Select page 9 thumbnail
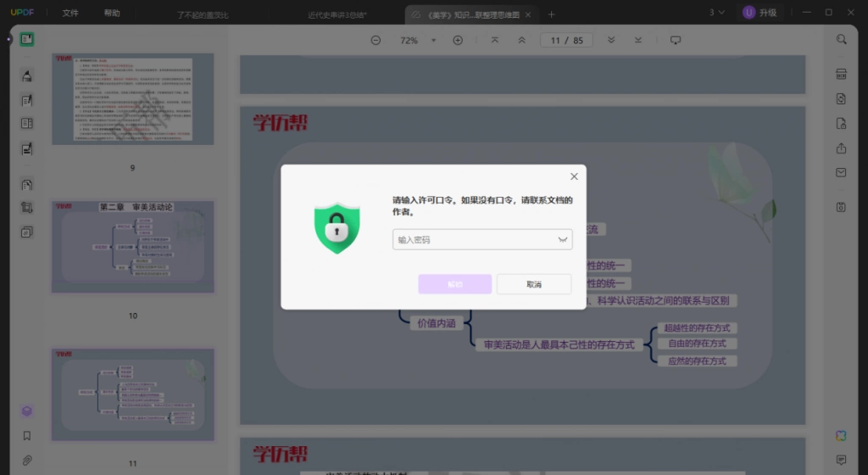The image size is (868, 475). coord(133,99)
